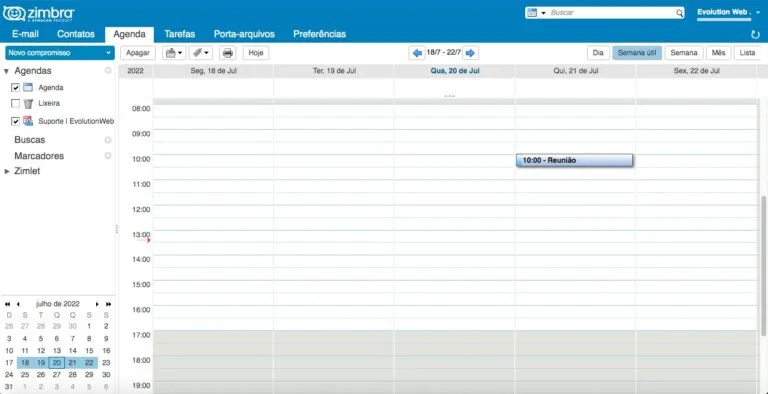Viewport: 768px width, 394px height.
Task: Click the Lixeira trash can icon
Action: (28, 103)
